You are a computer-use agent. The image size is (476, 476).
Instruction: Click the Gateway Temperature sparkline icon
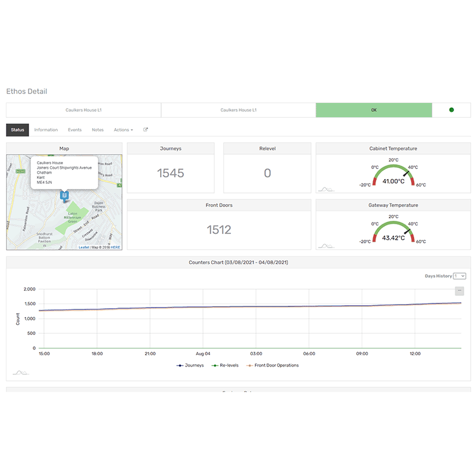click(x=325, y=246)
